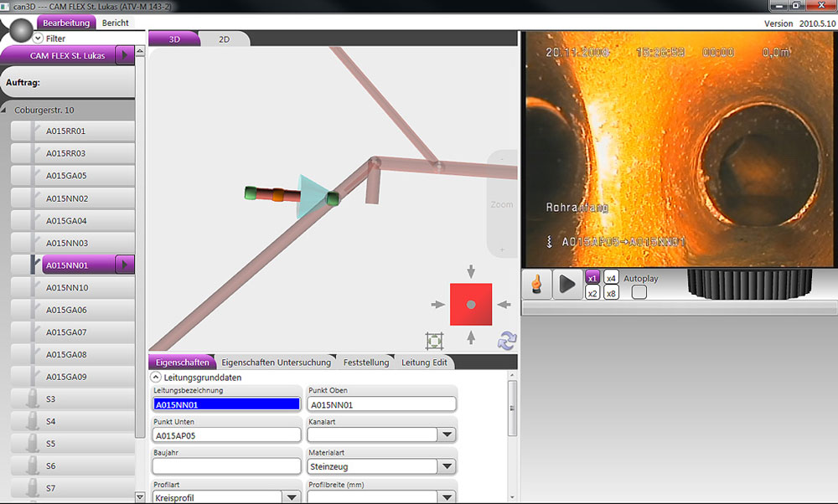The height and width of the screenshot is (504, 838).
Task: Click the fit-to-view frame icon
Action: point(433,341)
